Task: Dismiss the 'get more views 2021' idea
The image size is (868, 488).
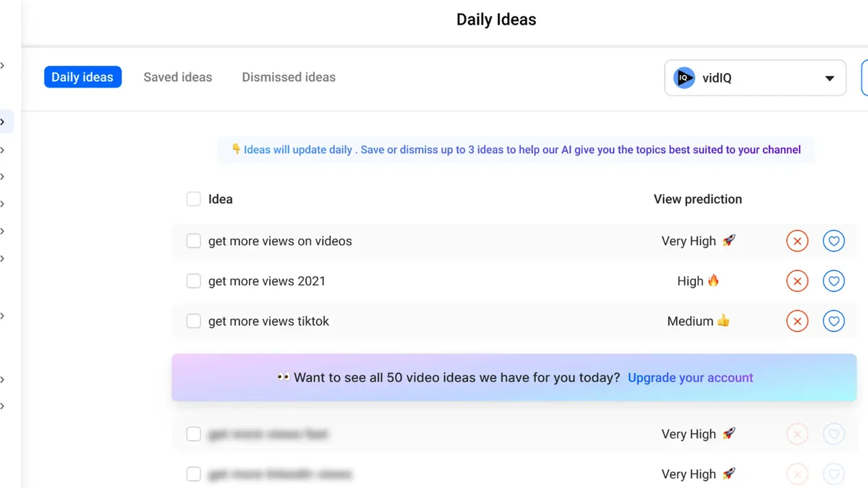Action: click(x=797, y=281)
